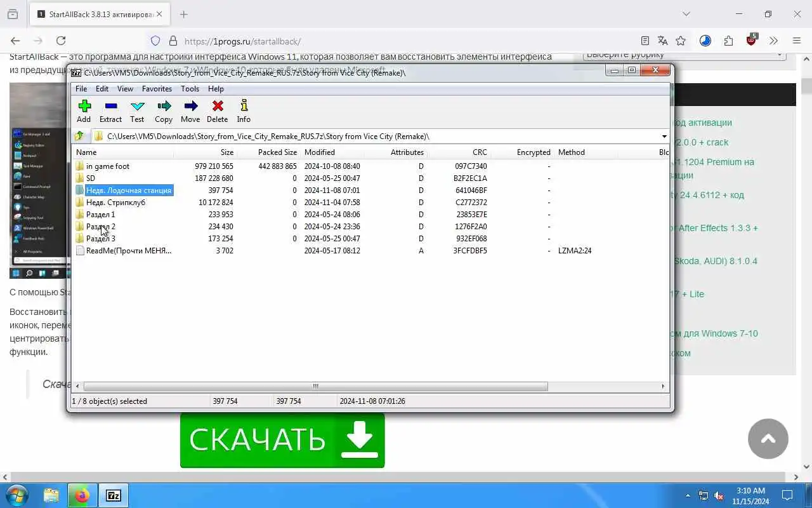Show hidden system tray icons
812x508 pixels.
pos(688,495)
